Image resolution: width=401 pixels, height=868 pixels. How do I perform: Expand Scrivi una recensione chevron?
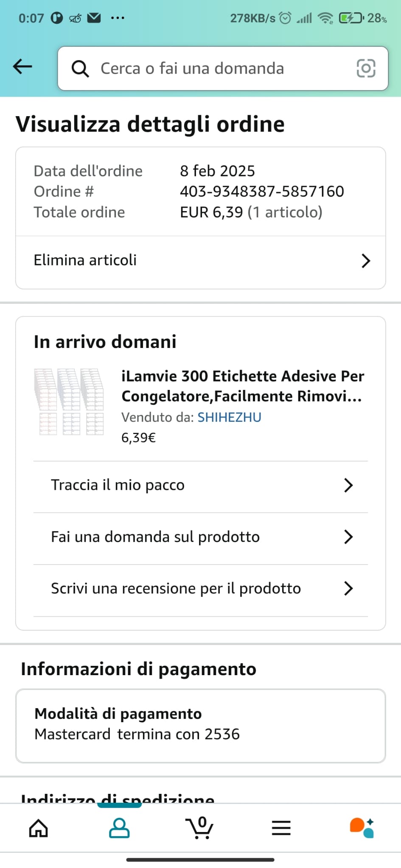[348, 589]
